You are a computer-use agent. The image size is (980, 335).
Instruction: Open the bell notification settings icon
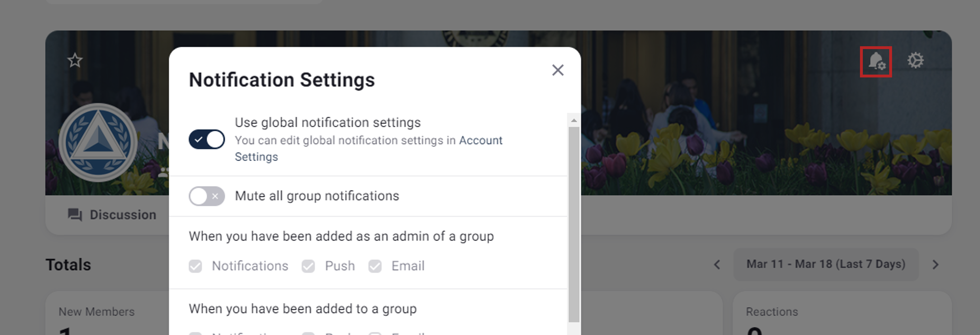coord(876,62)
